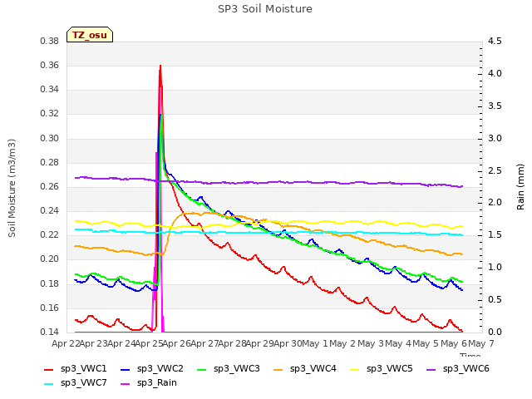The image size is (532, 399).
Task: Select the sp3_Rain legend entry
Action: pyautogui.click(x=149, y=383)
